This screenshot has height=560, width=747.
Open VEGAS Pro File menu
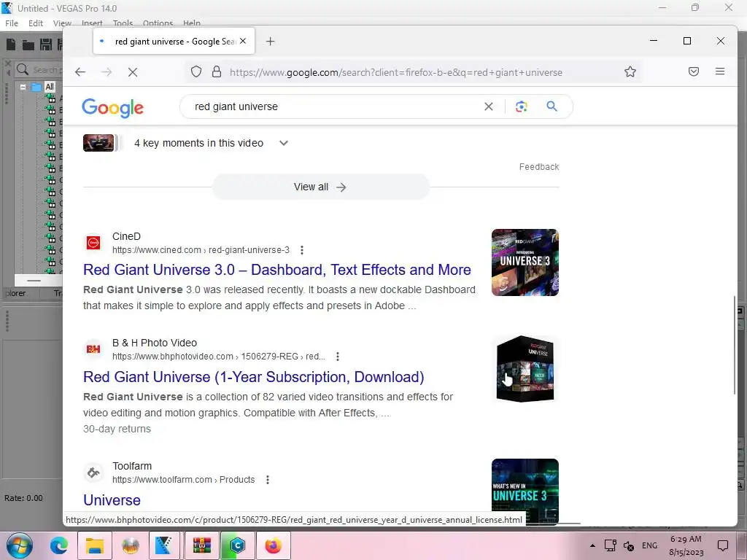click(12, 23)
